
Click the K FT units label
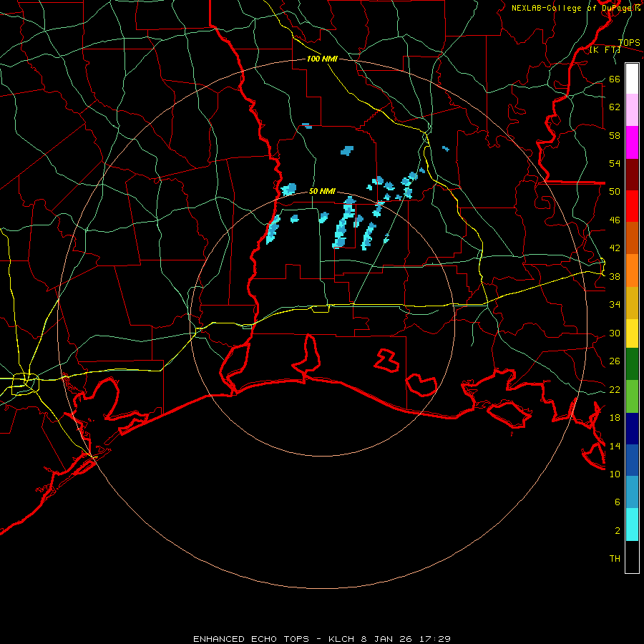[x=605, y=50]
